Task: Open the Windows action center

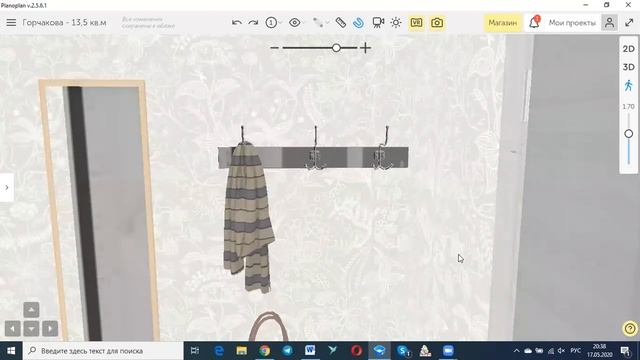Action: coord(626,351)
